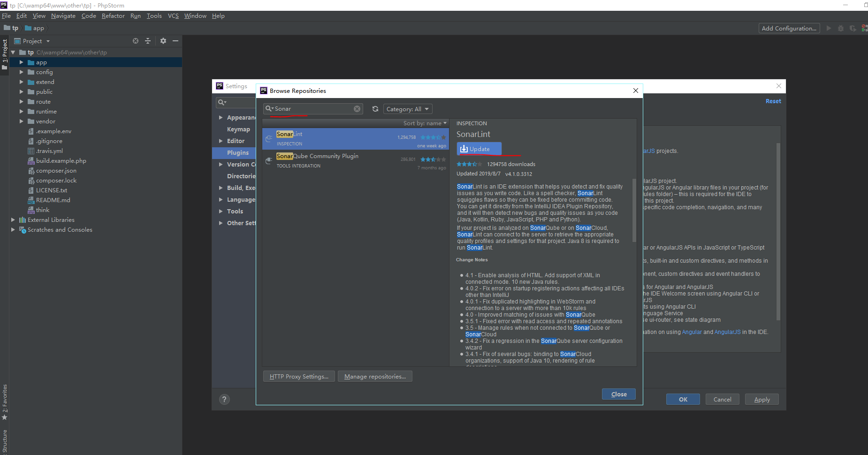Click the Settings window right scrollbar
Viewport: 868px width, 455px height.
(x=778, y=232)
